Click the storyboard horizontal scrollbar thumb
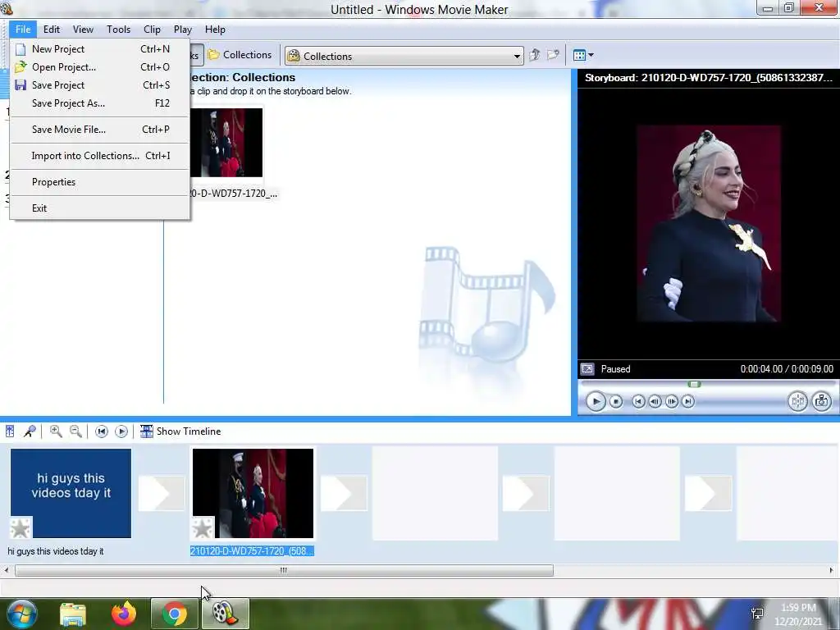 click(284, 571)
